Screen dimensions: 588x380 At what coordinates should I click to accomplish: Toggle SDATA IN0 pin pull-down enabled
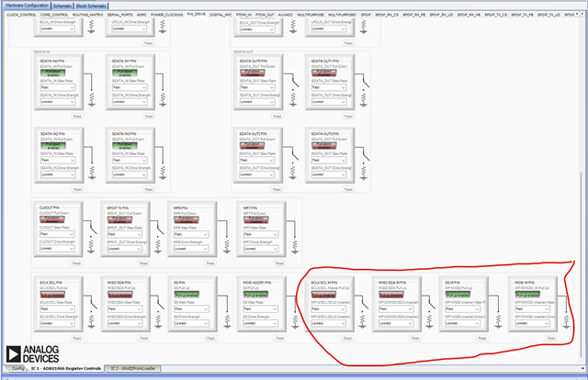pyautogui.click(x=53, y=73)
